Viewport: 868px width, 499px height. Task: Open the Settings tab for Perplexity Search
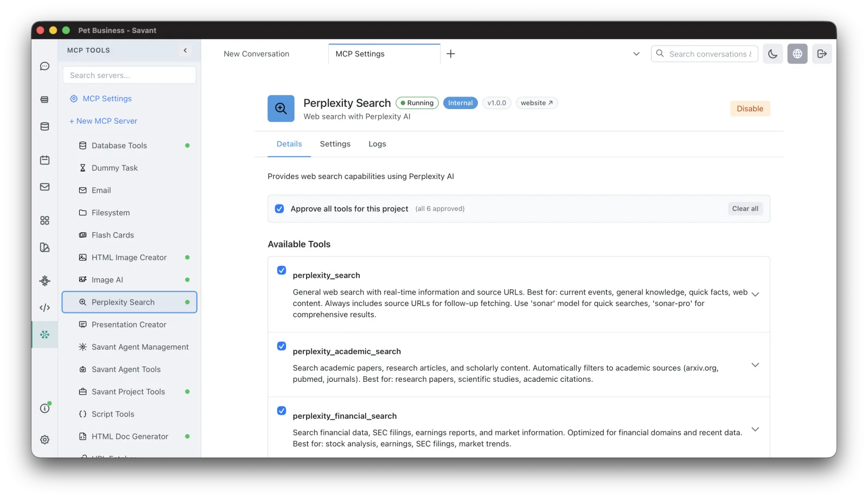point(335,144)
